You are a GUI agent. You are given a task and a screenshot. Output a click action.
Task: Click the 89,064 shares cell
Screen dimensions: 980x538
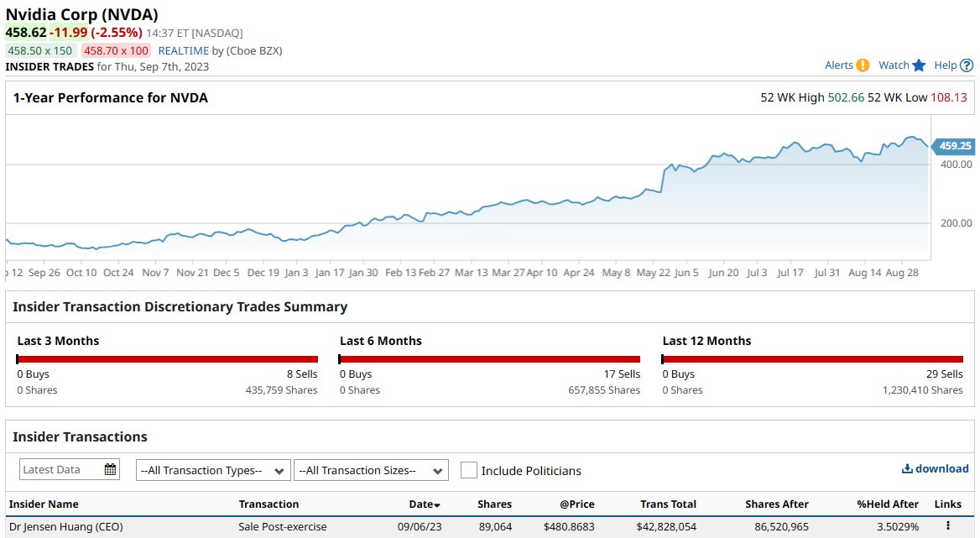(x=496, y=527)
